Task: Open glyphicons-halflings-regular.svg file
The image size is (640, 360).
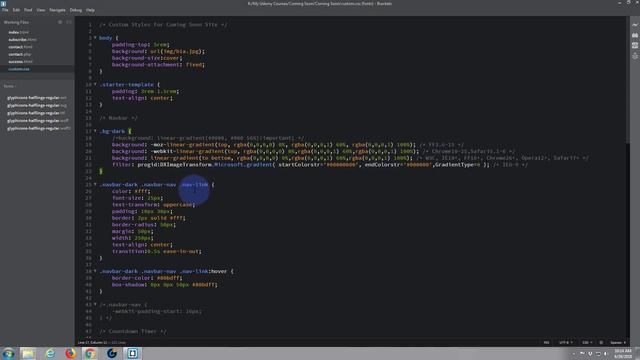Action: 37,105
